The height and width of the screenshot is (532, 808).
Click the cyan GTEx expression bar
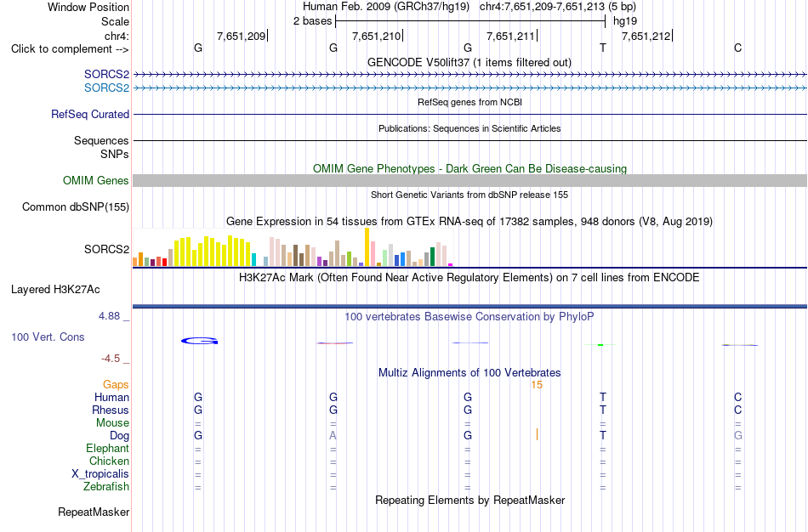[254, 259]
